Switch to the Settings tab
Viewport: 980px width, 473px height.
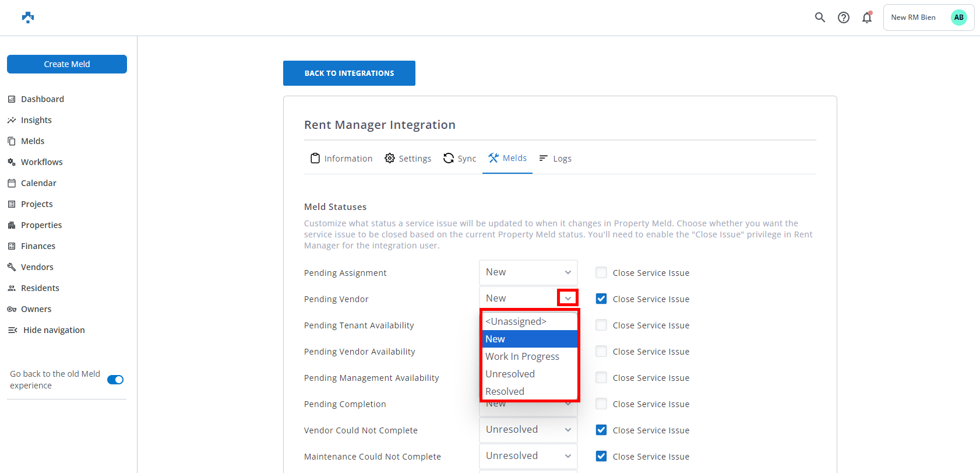click(408, 159)
